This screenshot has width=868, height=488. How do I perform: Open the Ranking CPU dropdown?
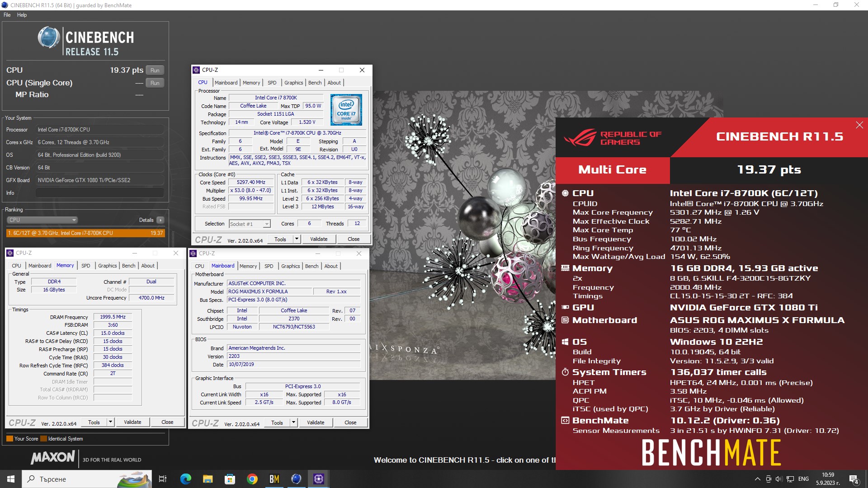coord(42,220)
